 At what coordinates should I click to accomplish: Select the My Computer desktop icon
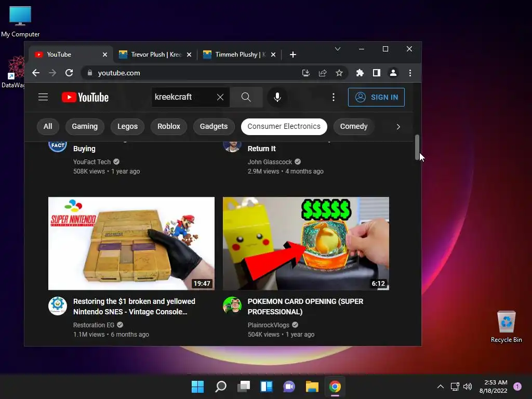[x=20, y=21]
